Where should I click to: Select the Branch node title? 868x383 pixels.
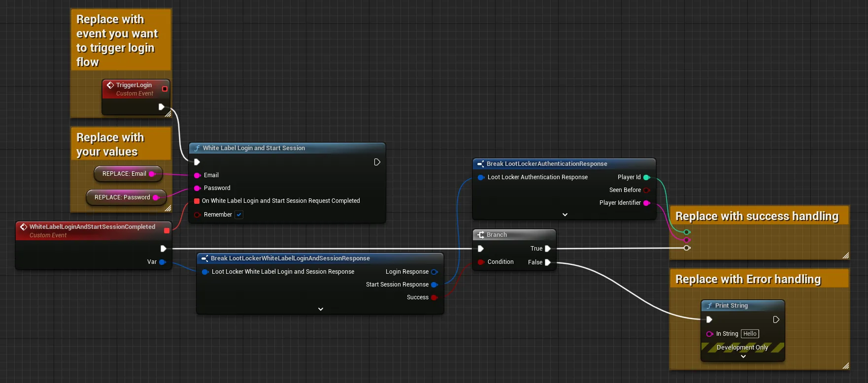497,235
